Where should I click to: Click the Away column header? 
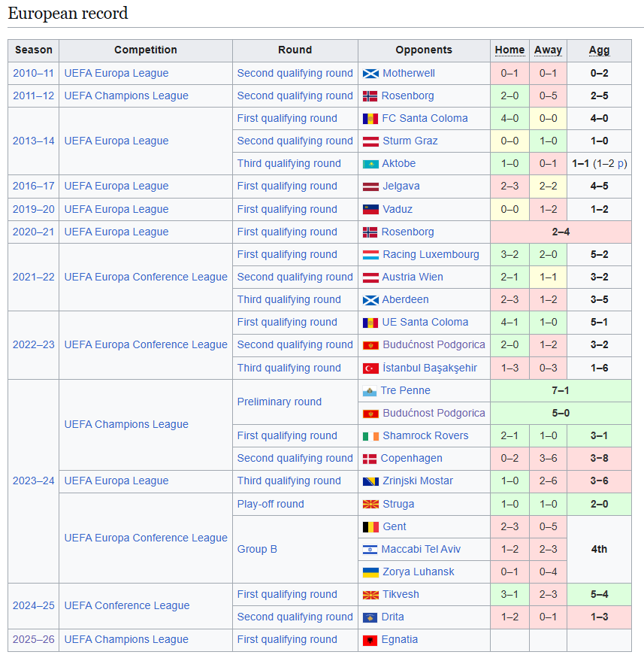click(548, 50)
